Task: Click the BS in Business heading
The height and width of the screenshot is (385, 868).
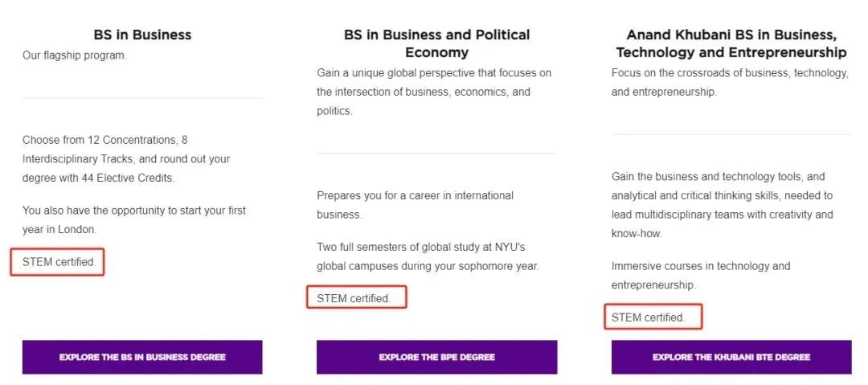Action: pos(142,35)
